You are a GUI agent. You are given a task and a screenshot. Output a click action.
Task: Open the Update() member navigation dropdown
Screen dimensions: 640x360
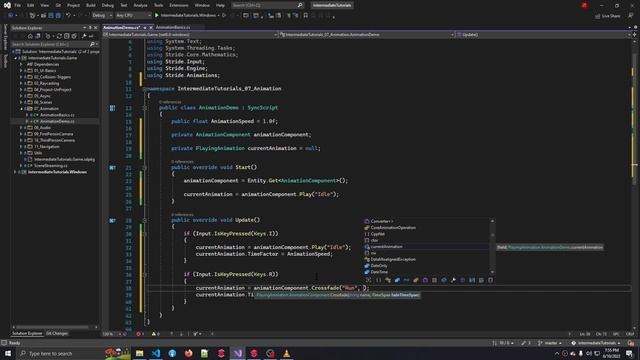[x=543, y=35]
